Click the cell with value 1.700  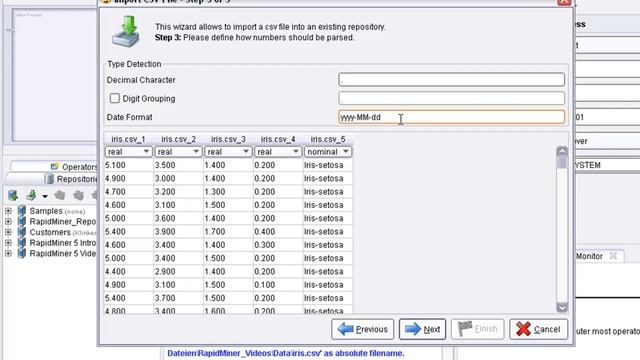pos(228,231)
